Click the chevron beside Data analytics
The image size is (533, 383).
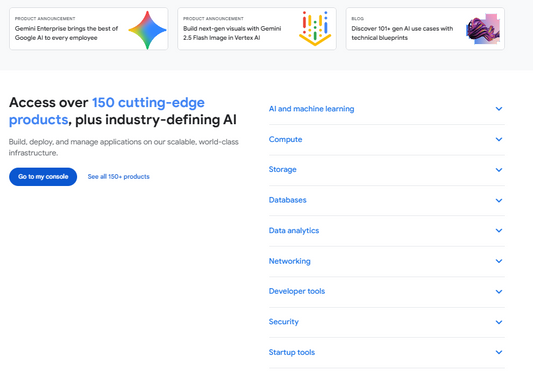point(499,230)
